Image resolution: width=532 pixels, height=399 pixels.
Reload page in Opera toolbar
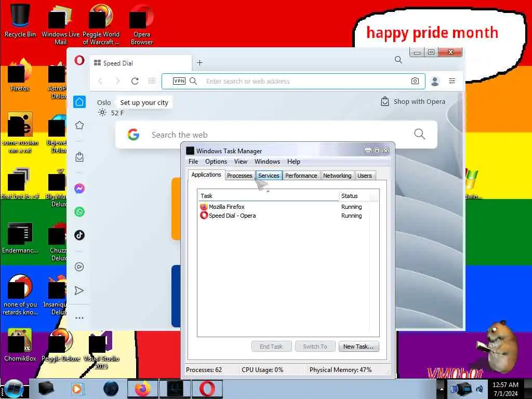pyautogui.click(x=135, y=81)
